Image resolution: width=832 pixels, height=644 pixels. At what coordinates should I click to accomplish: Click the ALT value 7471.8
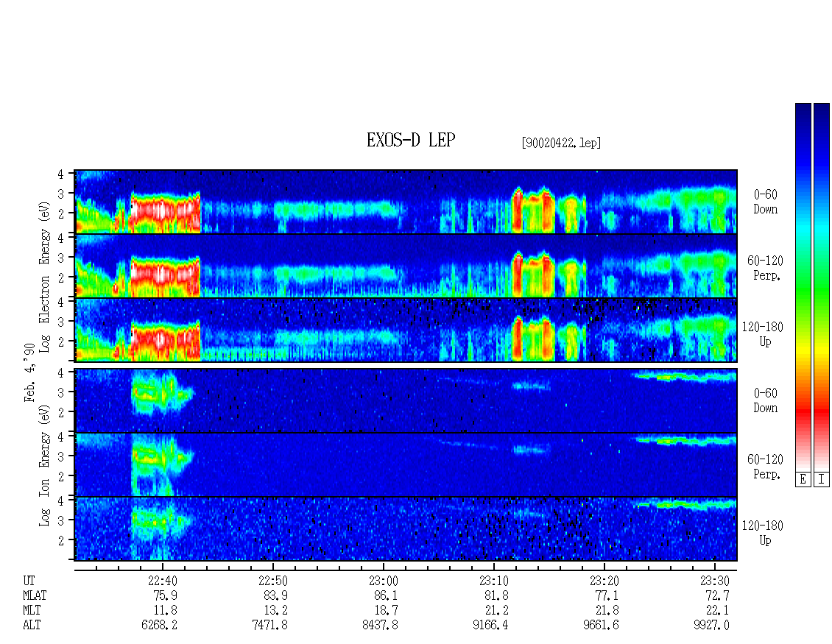click(269, 625)
